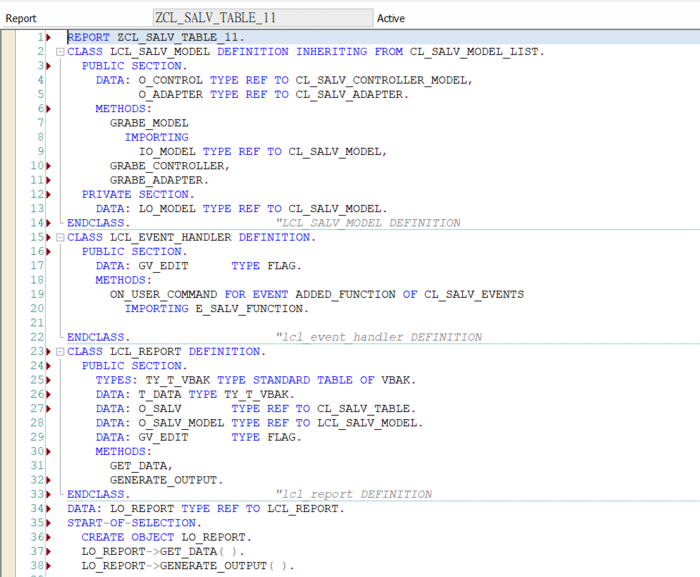Click the GRABE_MODEL method name
This screenshot has width=700, height=577.
coord(149,123)
